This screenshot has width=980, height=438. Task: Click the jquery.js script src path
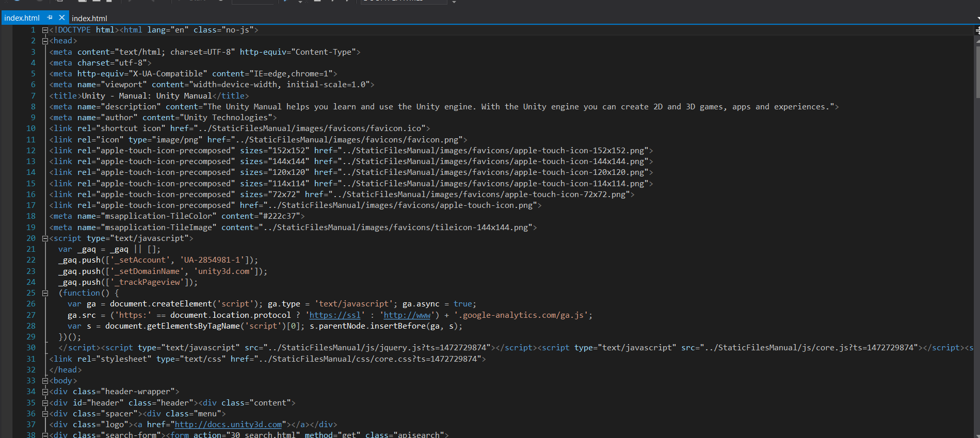(x=377, y=348)
